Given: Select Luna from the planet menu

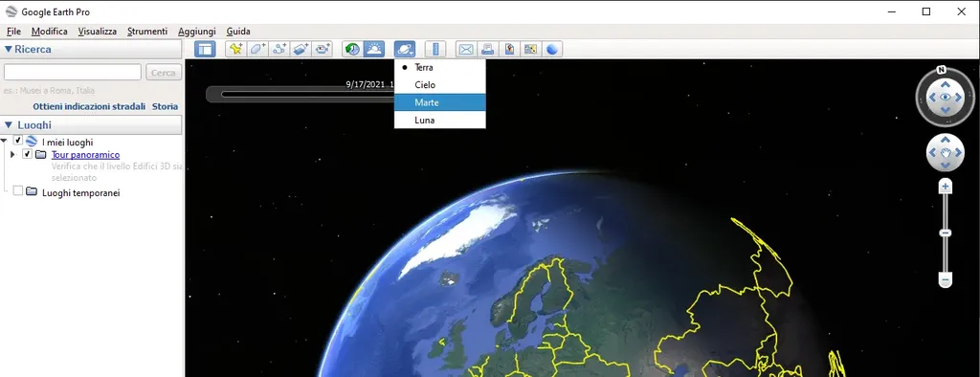Looking at the screenshot, I should [440, 120].
